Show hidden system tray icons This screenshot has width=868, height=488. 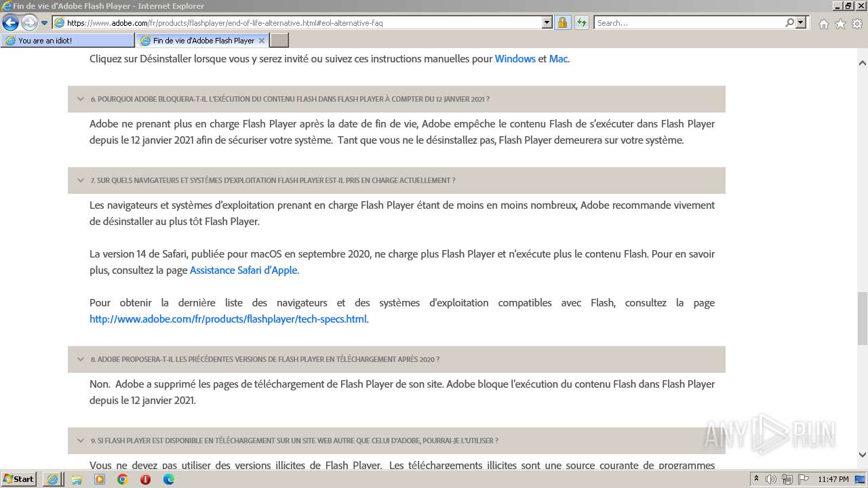point(757,479)
